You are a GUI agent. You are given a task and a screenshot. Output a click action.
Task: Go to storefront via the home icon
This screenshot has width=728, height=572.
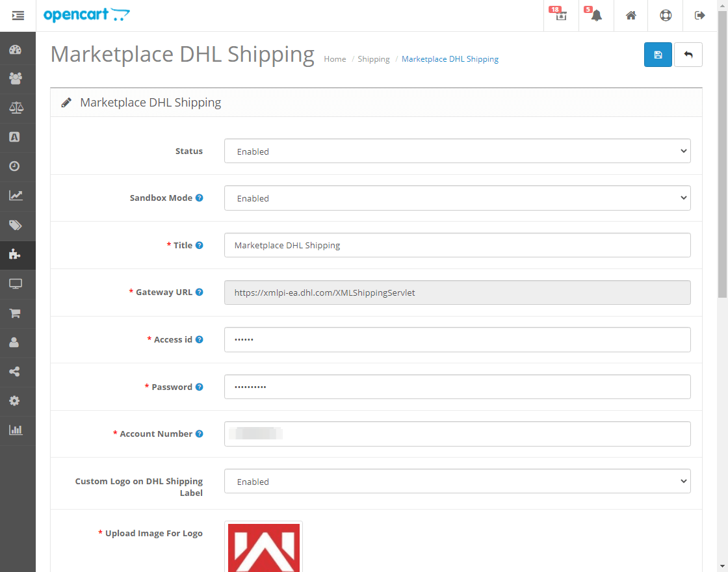coord(630,16)
